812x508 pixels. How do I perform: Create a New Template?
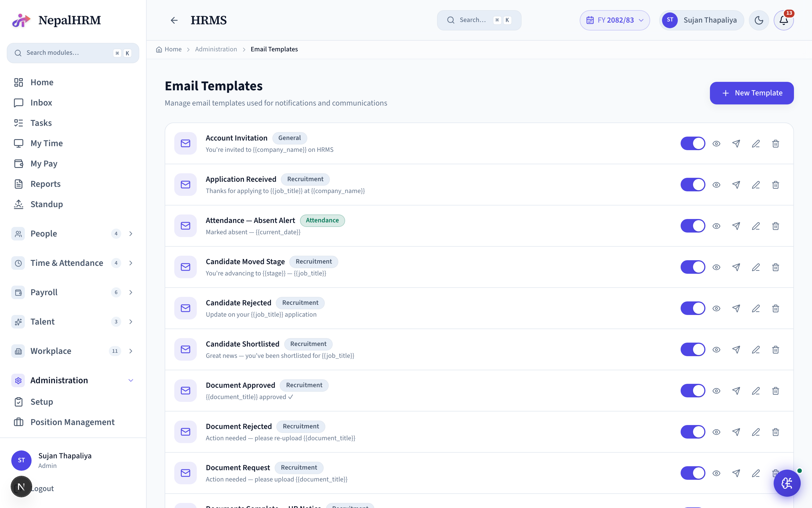pos(752,93)
